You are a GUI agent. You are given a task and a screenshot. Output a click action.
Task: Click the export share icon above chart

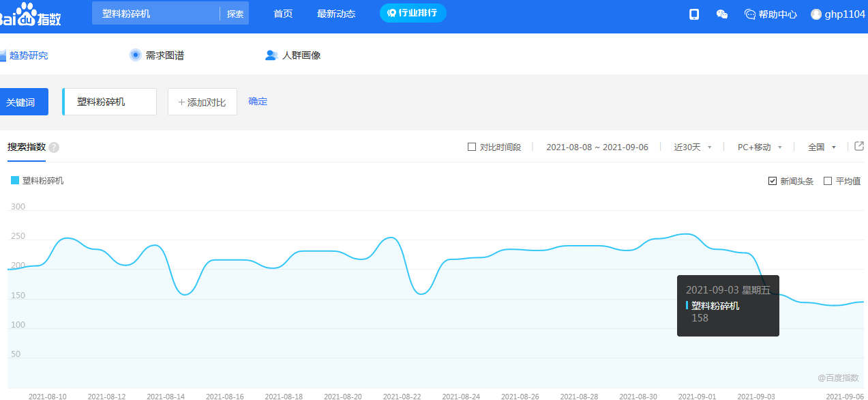click(859, 146)
